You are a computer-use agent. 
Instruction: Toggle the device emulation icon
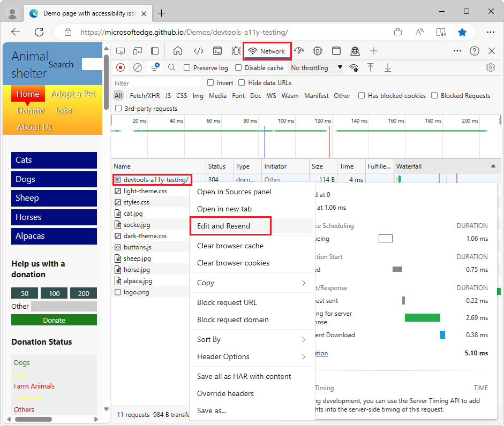tap(137, 50)
